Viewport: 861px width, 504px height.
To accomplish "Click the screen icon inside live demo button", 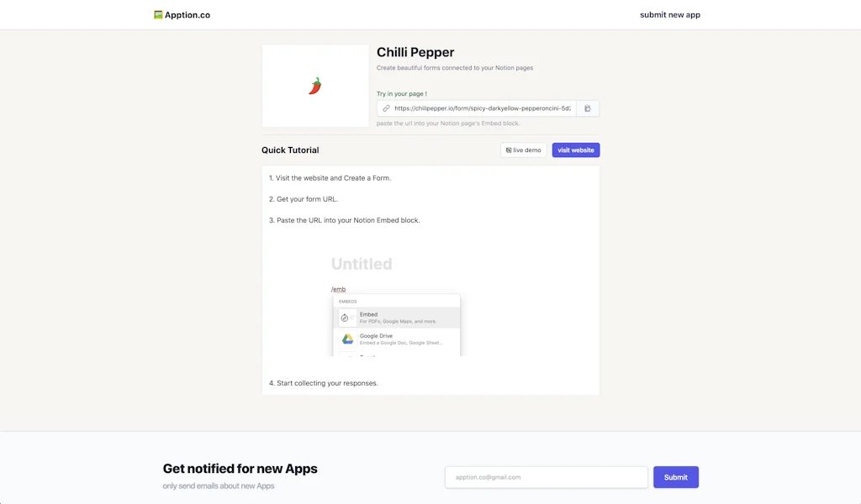I will tap(510, 150).
